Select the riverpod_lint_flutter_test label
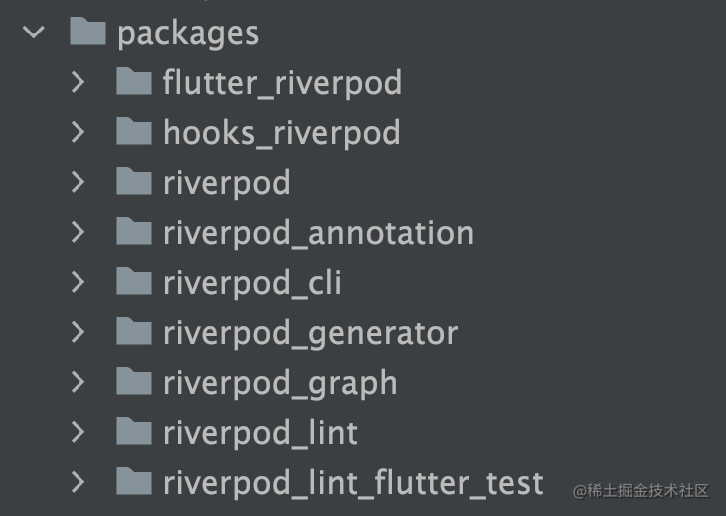 tap(353, 484)
